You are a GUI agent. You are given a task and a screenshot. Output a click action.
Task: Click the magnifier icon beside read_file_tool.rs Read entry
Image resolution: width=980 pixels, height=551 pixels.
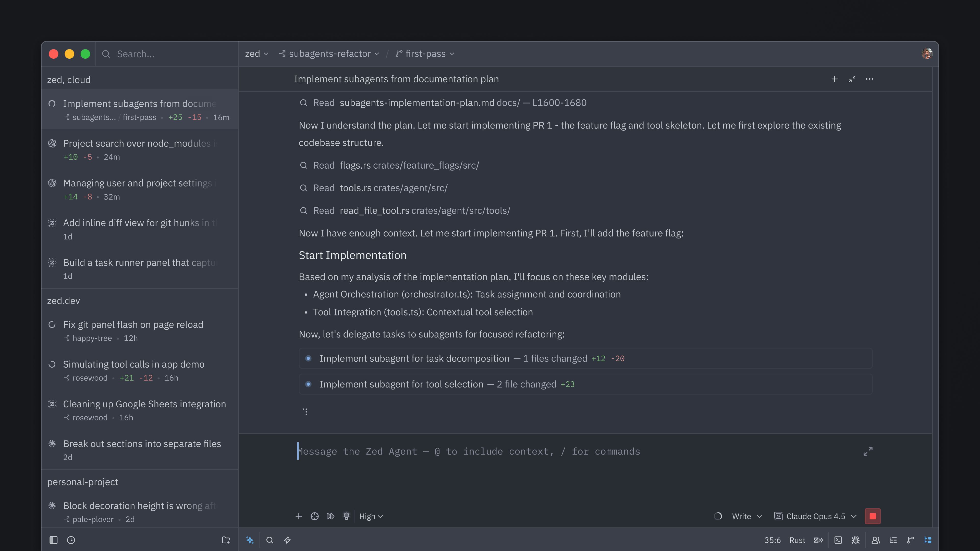click(303, 211)
